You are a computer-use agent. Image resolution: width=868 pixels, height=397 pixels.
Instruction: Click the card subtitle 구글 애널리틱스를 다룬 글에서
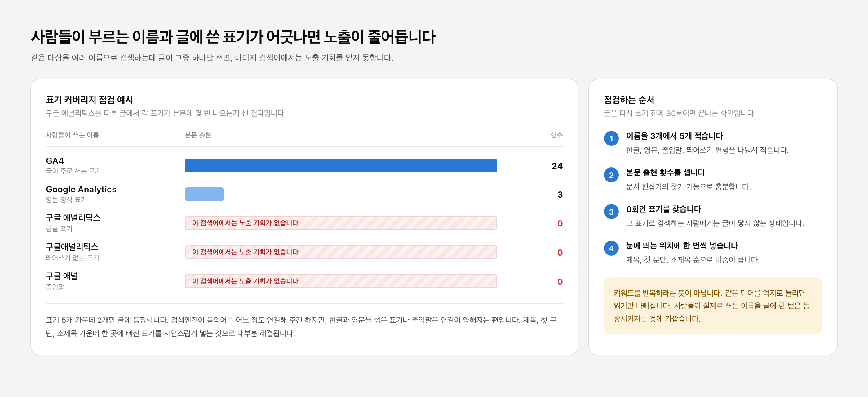[x=165, y=113]
